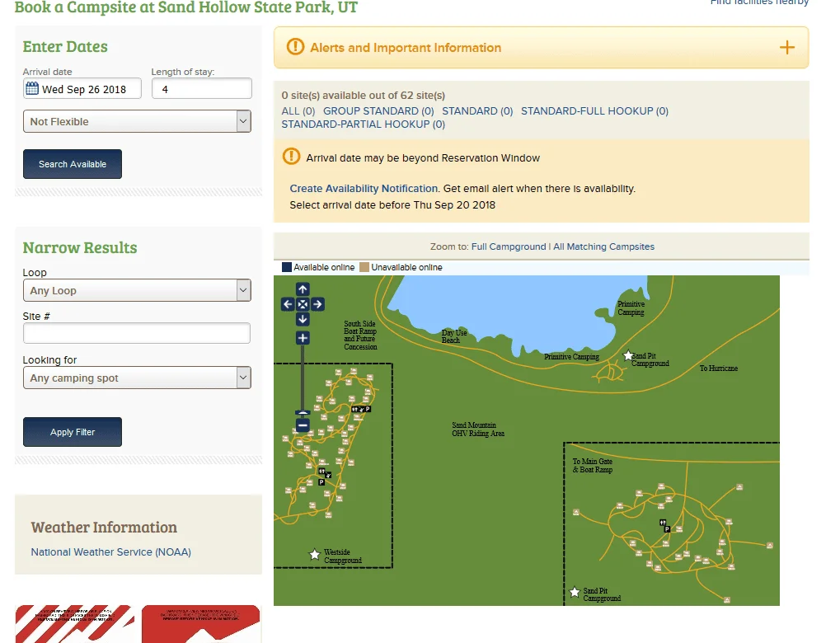Open National Weather Service (NOAA) link
This screenshot has width=840, height=643.
tap(111, 552)
